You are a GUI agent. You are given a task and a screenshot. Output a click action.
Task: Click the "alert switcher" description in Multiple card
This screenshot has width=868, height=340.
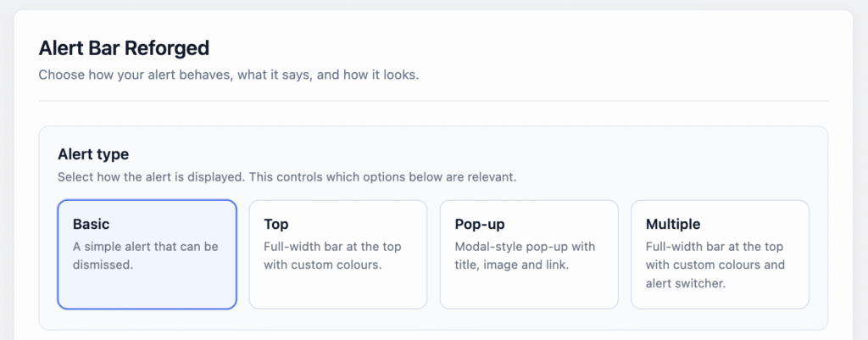(x=687, y=283)
